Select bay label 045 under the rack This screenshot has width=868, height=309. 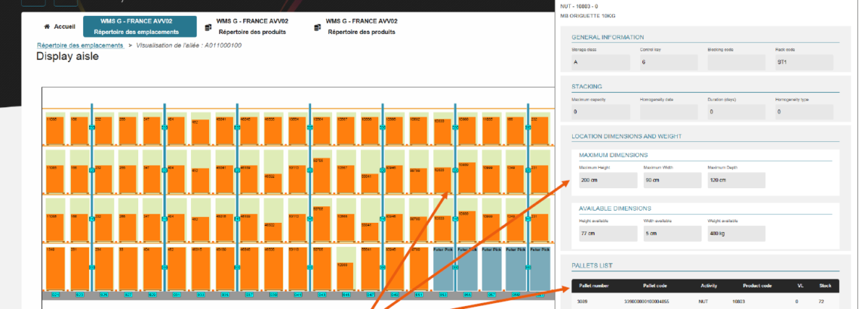[x=346, y=295]
